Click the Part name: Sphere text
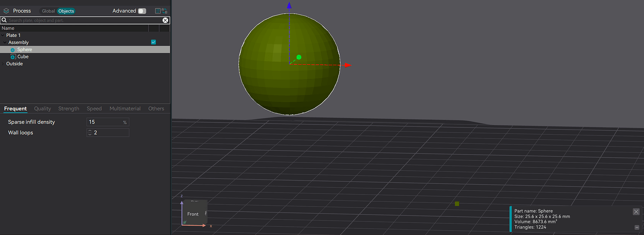The height and width of the screenshot is (235, 644). click(x=533, y=211)
